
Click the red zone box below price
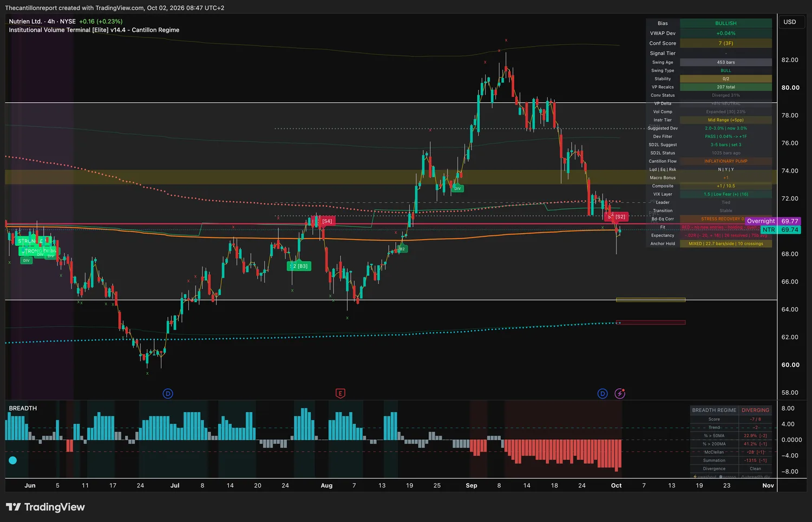pyautogui.click(x=651, y=322)
